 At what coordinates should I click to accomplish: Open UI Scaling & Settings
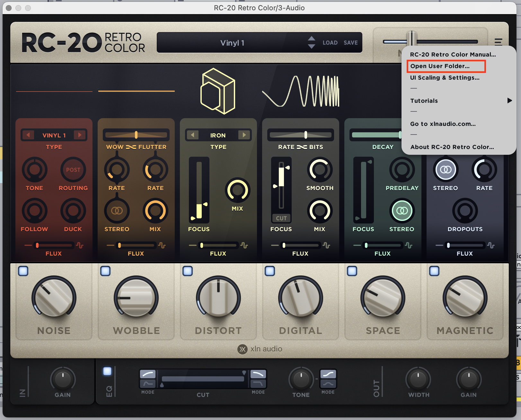pyautogui.click(x=445, y=78)
